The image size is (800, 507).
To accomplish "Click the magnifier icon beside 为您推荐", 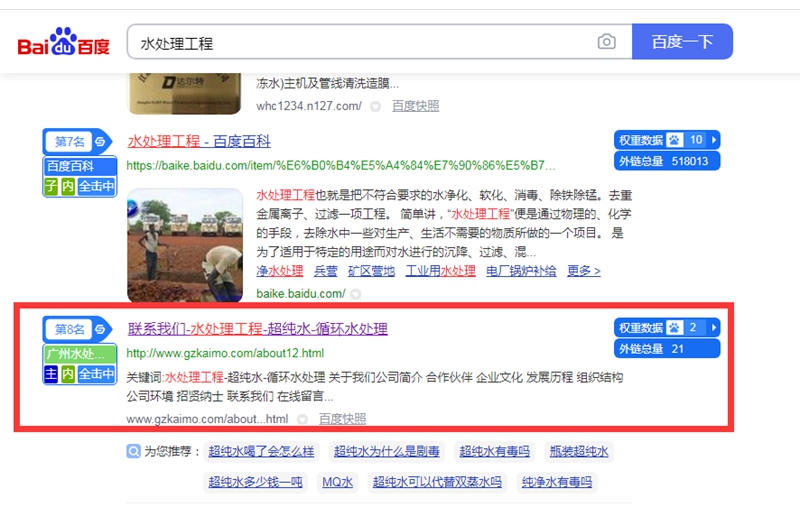I will click(133, 452).
